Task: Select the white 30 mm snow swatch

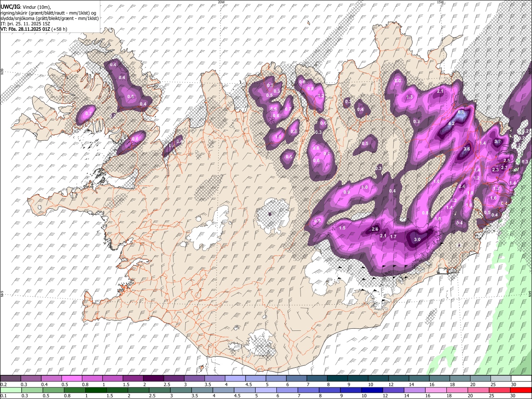Action: [x=521, y=378]
